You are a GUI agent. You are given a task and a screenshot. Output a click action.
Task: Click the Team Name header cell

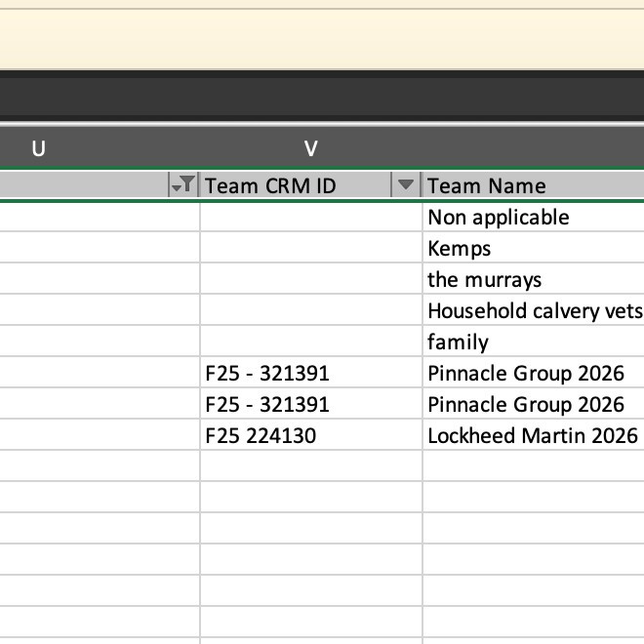coord(507,185)
